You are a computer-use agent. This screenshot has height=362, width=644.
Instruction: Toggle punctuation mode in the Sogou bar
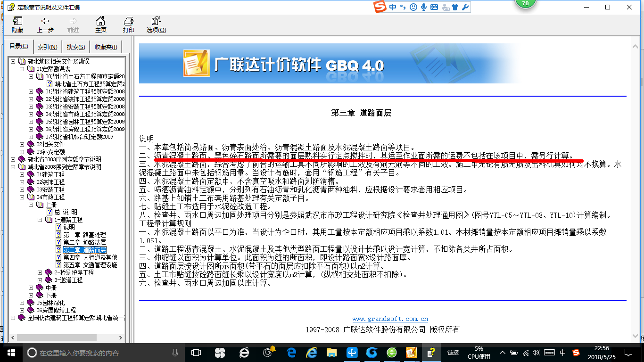pos(403,7)
